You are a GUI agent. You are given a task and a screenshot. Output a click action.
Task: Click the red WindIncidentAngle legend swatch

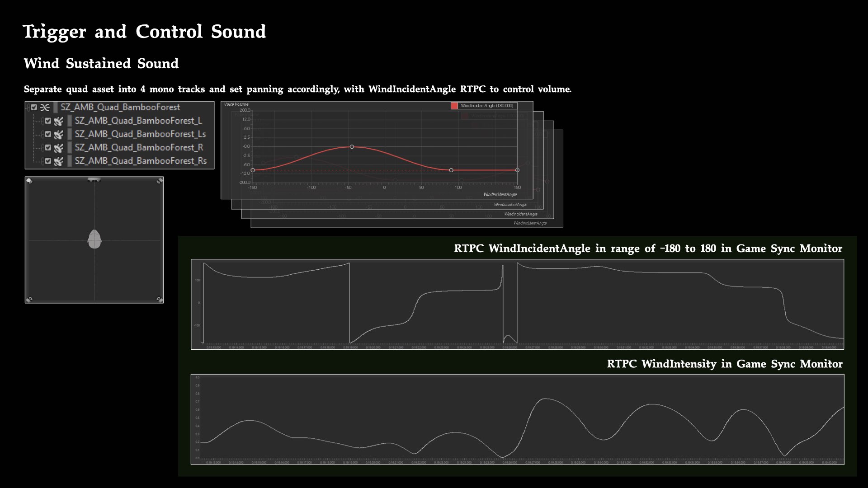click(x=454, y=106)
